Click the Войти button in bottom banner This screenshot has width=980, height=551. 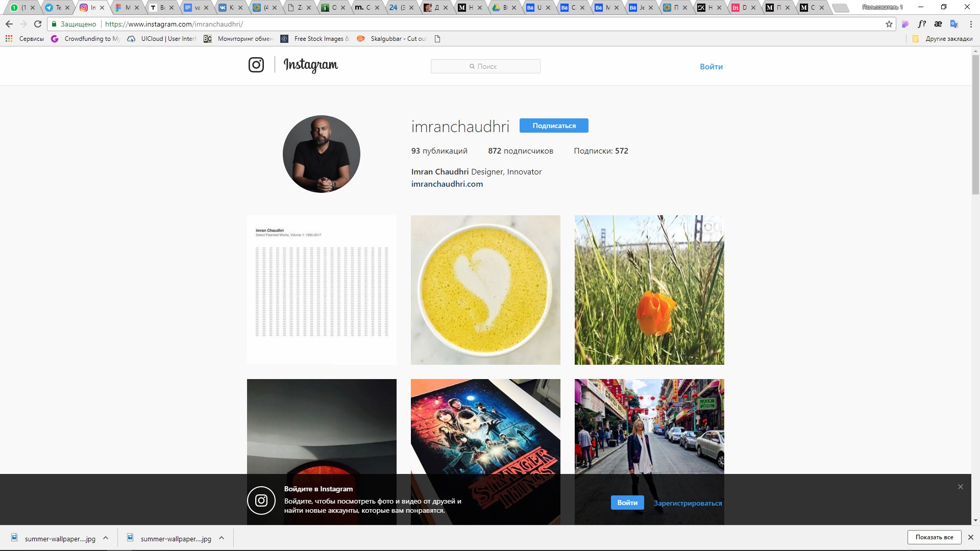point(627,503)
